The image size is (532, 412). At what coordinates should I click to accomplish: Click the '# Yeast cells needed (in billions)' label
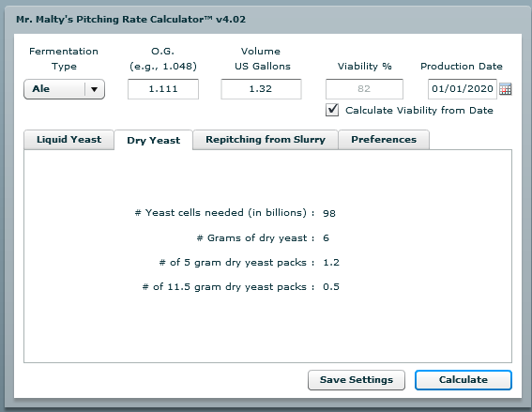[x=224, y=213]
